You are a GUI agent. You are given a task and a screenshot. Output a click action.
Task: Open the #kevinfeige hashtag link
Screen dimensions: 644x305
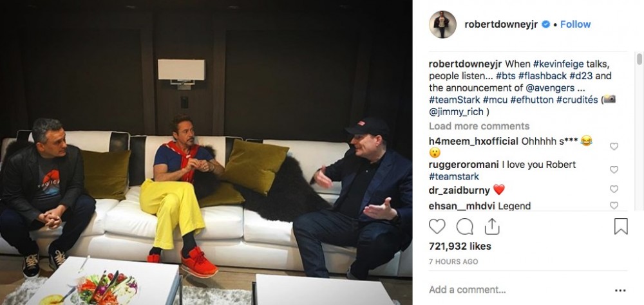562,64
